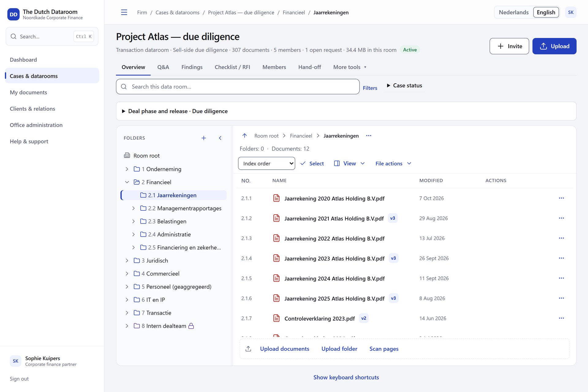Click the Filters link
The width and height of the screenshot is (588, 392).
click(x=370, y=88)
